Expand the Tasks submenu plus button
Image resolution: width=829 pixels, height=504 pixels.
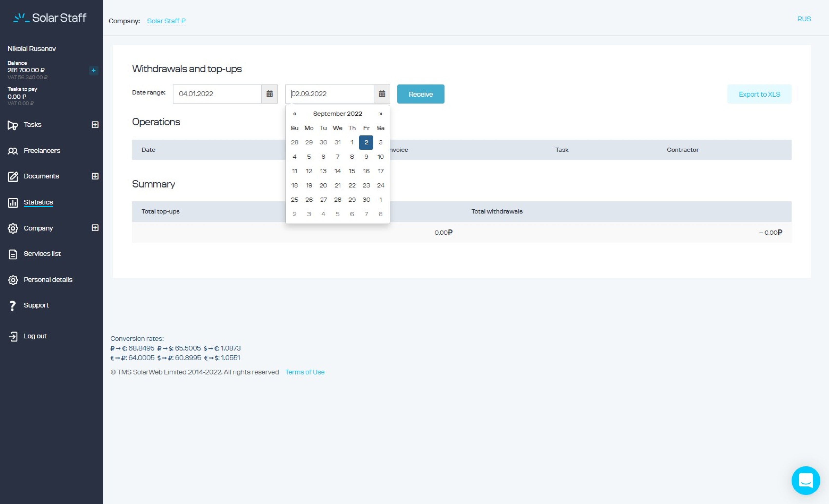95,125
